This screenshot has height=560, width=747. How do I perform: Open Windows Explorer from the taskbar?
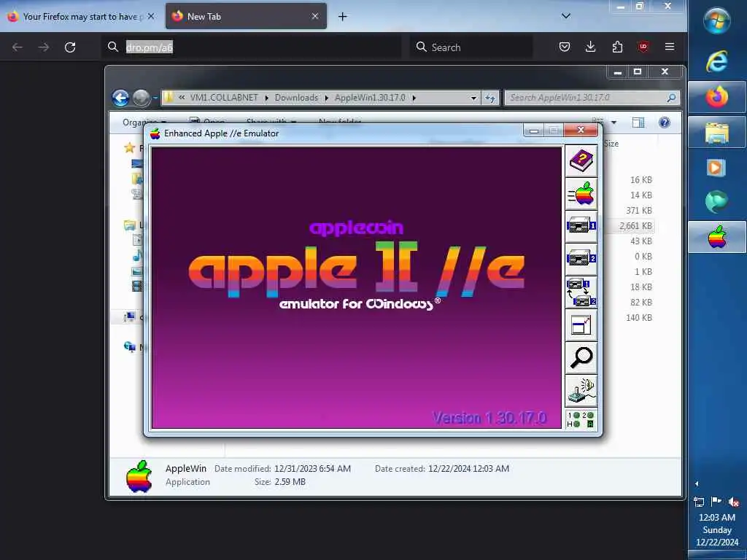pos(717,133)
